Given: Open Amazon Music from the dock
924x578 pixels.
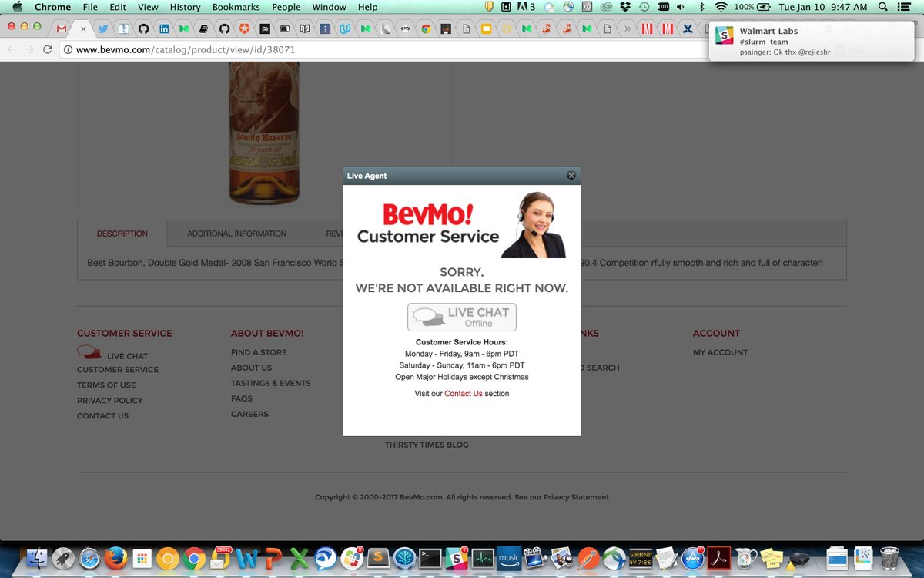Looking at the screenshot, I should 508,559.
